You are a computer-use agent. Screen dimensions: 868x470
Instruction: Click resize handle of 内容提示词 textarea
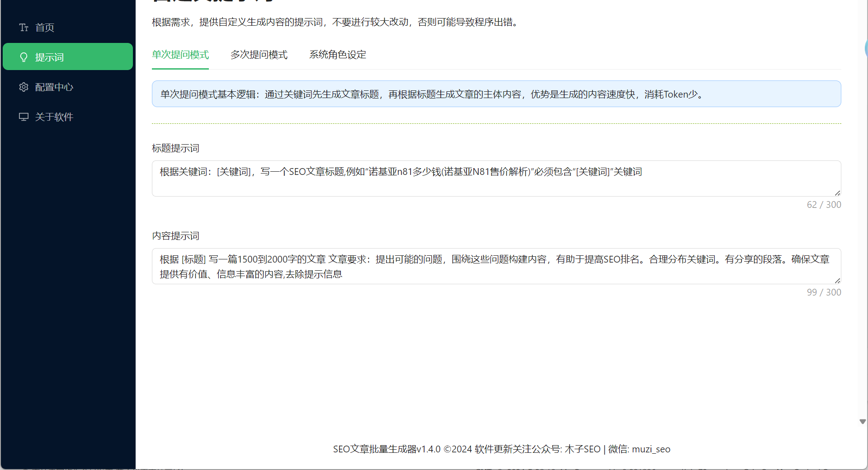click(837, 281)
